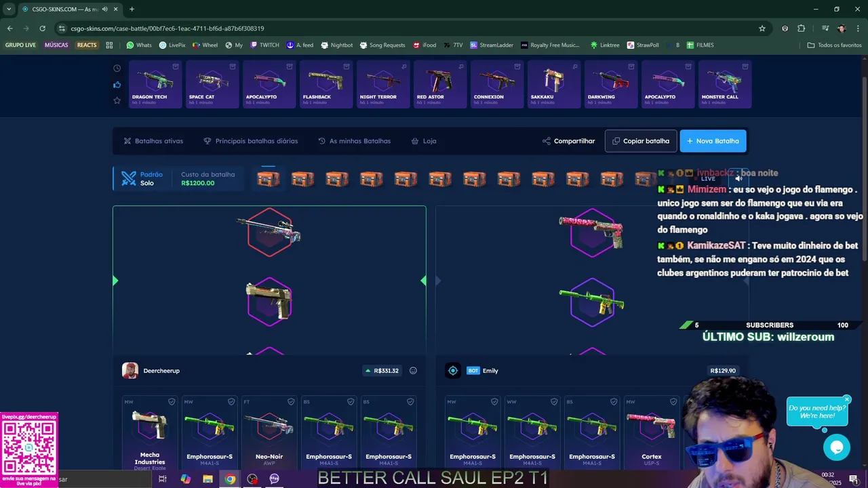Click the Deercheerup player avatar

pos(130,371)
